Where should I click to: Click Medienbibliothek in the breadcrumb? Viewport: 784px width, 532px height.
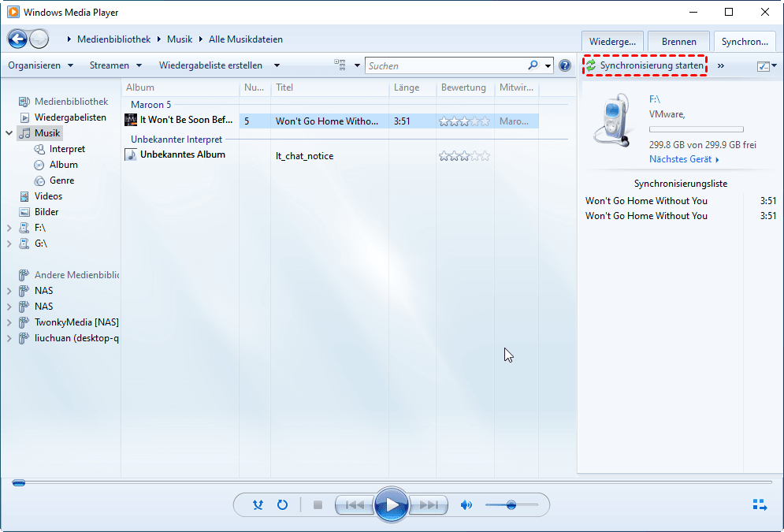pyautogui.click(x=113, y=39)
